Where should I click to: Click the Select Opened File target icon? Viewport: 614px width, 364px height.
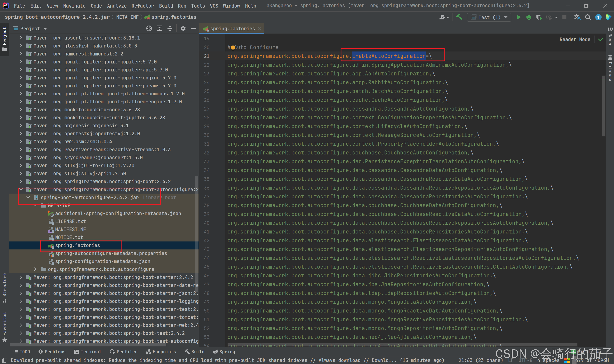click(149, 29)
